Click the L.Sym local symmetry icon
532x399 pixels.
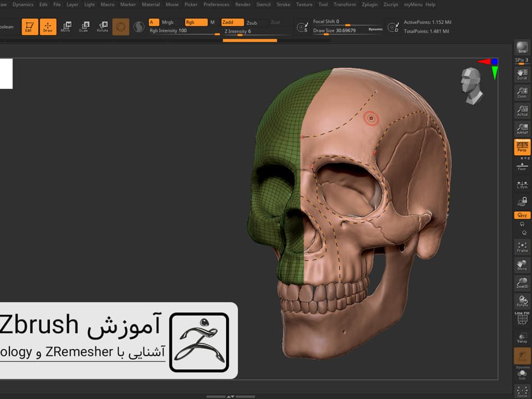coord(522,185)
